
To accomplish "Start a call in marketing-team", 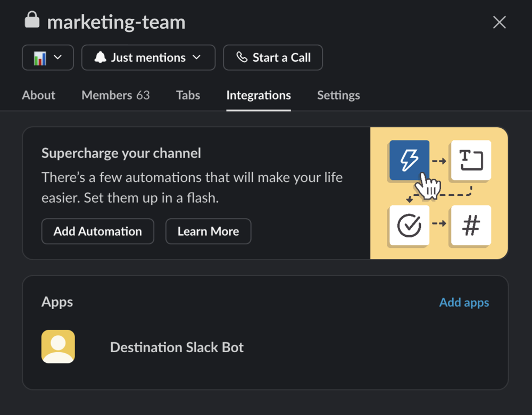I will (273, 57).
